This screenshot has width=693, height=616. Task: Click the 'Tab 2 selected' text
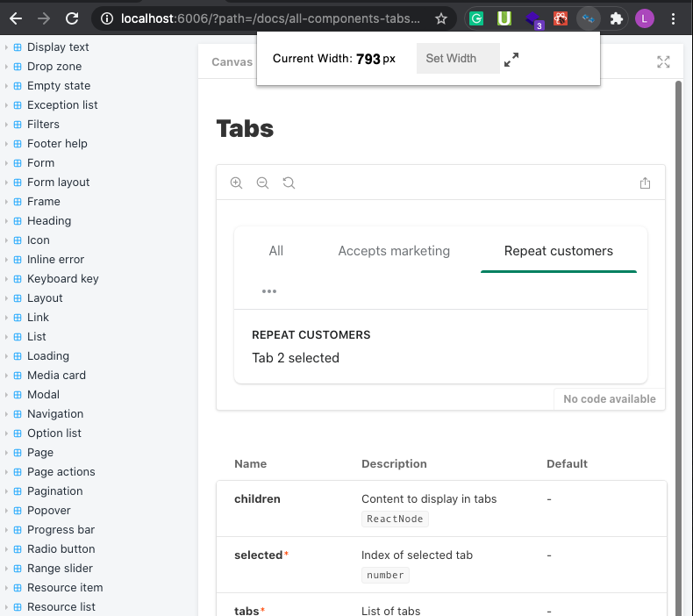(296, 358)
